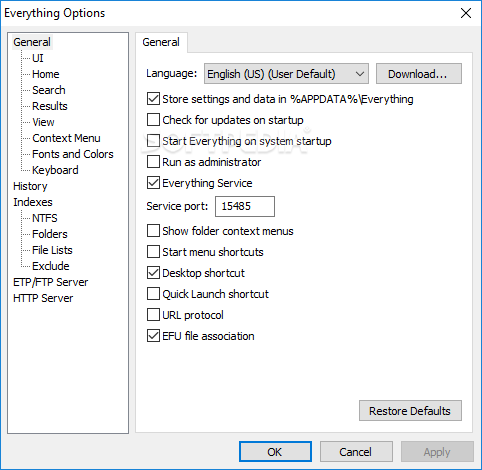Open the Language dropdown list
The width and height of the screenshot is (482, 470).
click(286, 74)
